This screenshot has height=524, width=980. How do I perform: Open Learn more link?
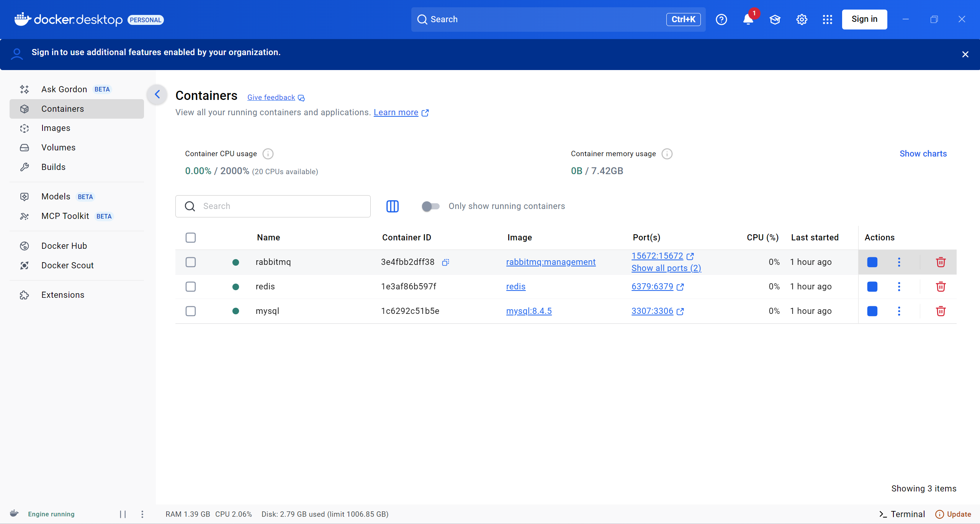click(x=401, y=113)
